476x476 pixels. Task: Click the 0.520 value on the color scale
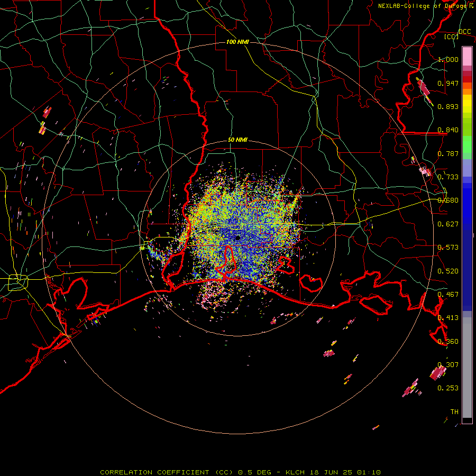click(448, 271)
